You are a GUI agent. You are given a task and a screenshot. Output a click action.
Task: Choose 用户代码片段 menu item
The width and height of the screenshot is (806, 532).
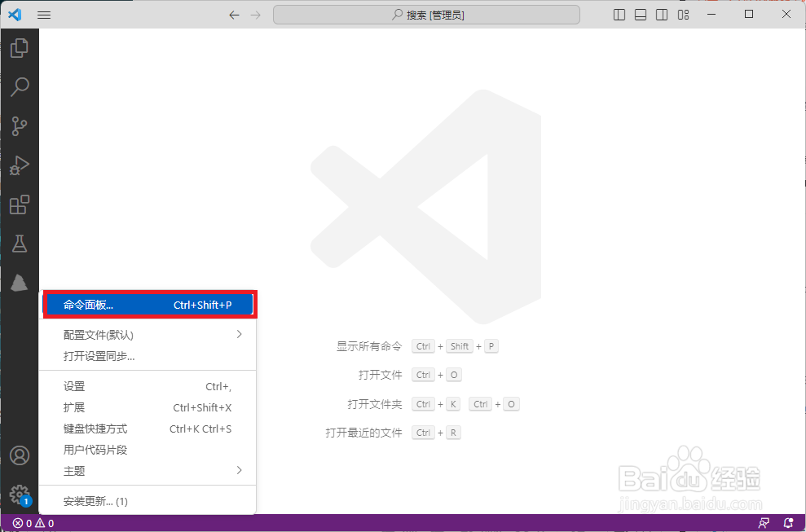coord(148,450)
